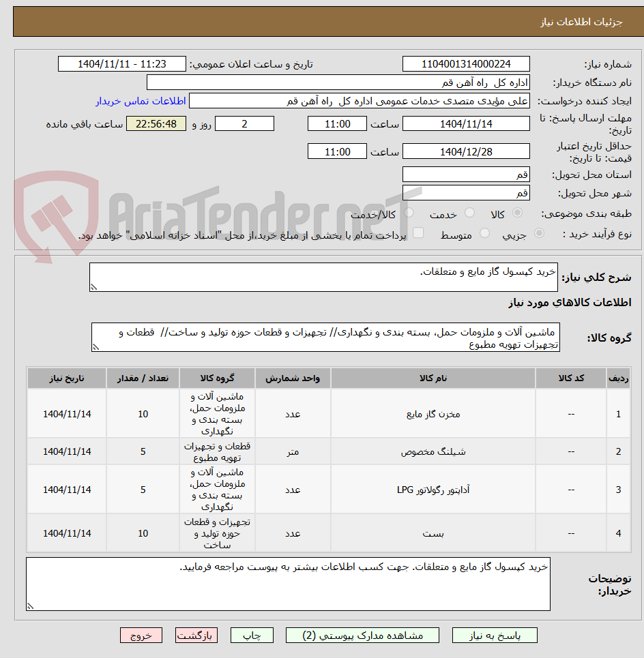Click the توضیحات خریدار text area
This screenshot has height=658, width=644.
tap(288, 584)
